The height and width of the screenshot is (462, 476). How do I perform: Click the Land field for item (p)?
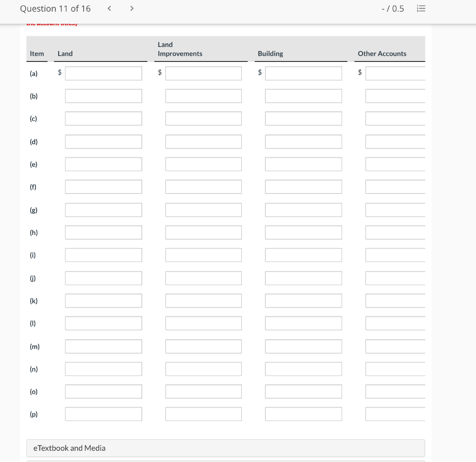point(104,414)
